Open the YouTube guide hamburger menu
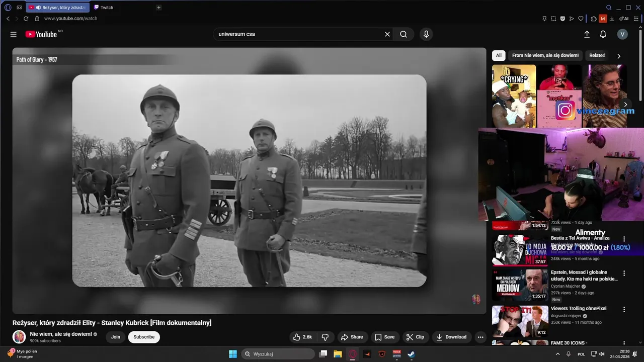 tap(14, 34)
